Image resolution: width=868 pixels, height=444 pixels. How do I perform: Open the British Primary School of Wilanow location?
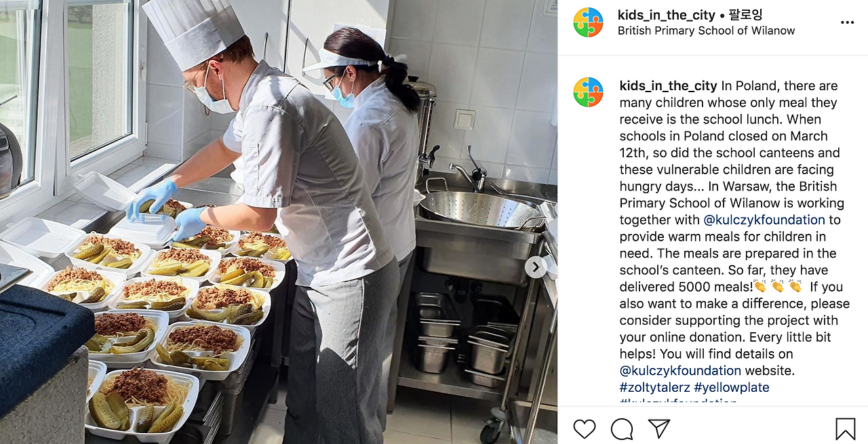pyautogui.click(x=706, y=31)
